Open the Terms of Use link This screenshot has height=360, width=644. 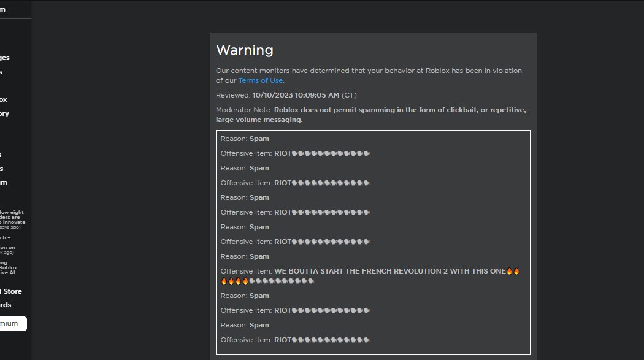pyautogui.click(x=261, y=80)
